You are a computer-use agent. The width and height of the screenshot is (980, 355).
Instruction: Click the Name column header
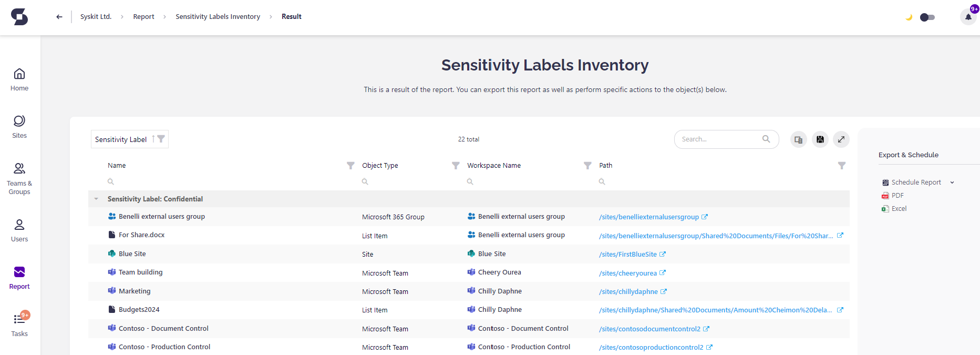tap(117, 165)
